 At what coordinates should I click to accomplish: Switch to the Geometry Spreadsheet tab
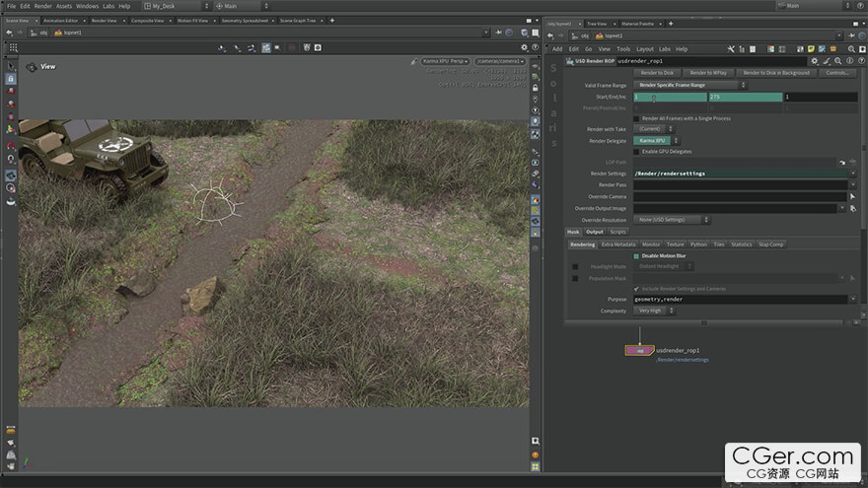point(245,21)
